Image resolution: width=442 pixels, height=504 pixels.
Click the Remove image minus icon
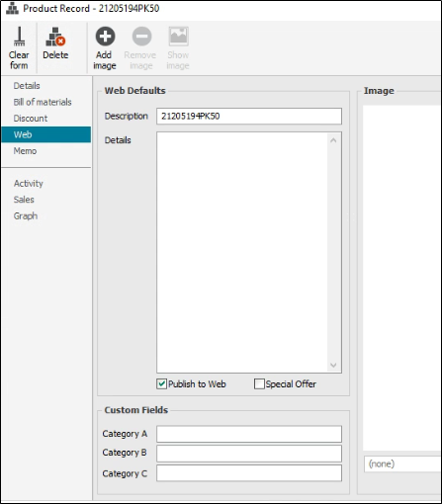point(141,37)
